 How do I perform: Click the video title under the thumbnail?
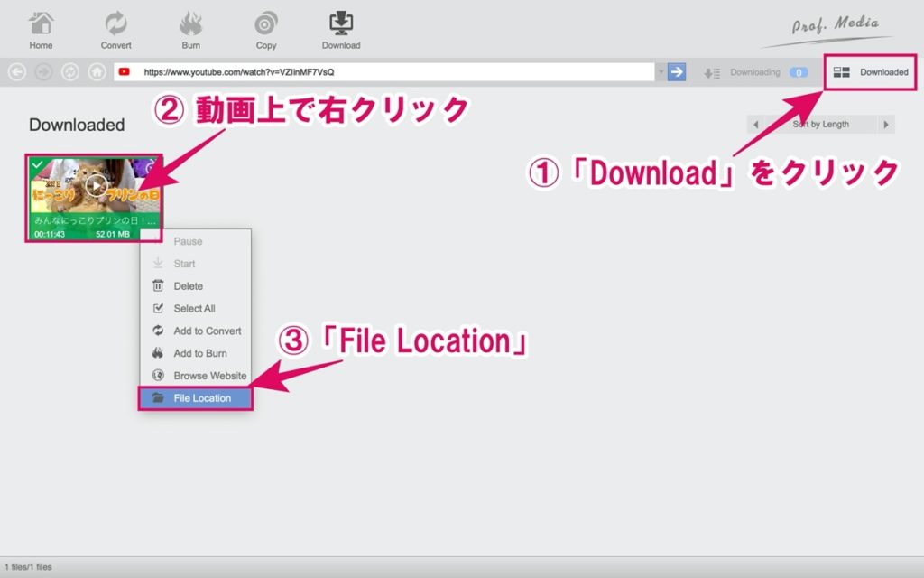tap(95, 220)
